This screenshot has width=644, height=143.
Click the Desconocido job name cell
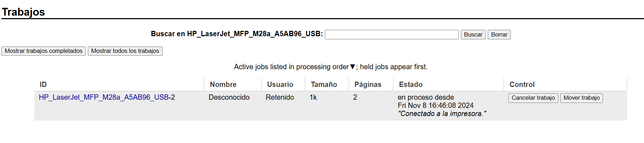click(x=229, y=97)
